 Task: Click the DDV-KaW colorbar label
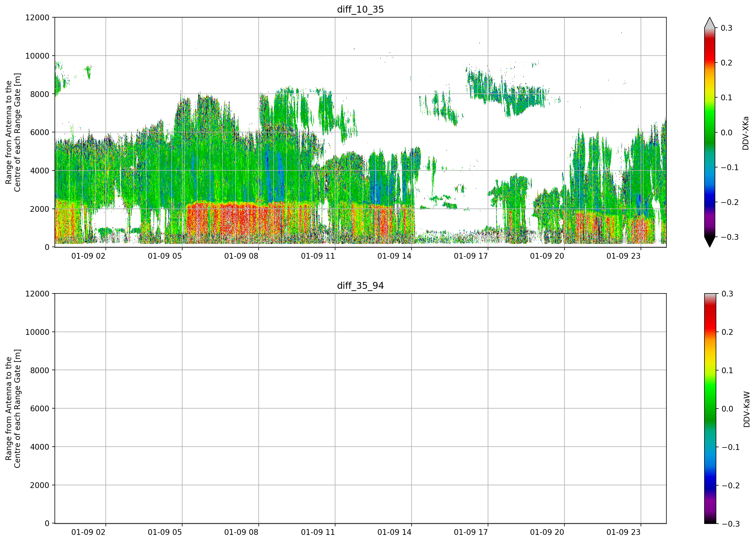coord(746,409)
